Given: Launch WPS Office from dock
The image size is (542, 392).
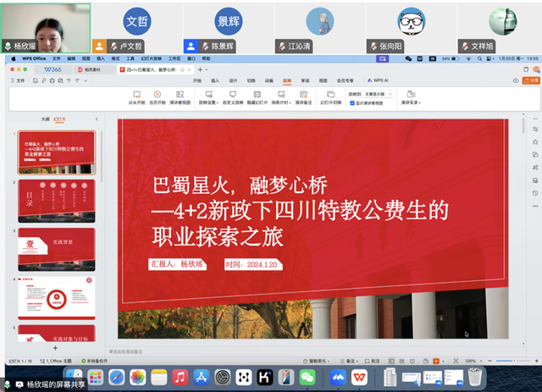Looking at the screenshot, I should coord(360,377).
